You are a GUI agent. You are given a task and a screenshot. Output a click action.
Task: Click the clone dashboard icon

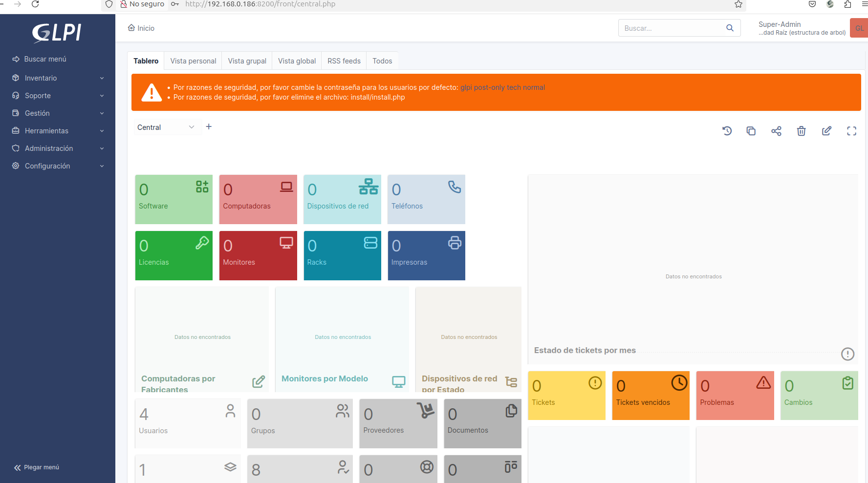point(751,131)
